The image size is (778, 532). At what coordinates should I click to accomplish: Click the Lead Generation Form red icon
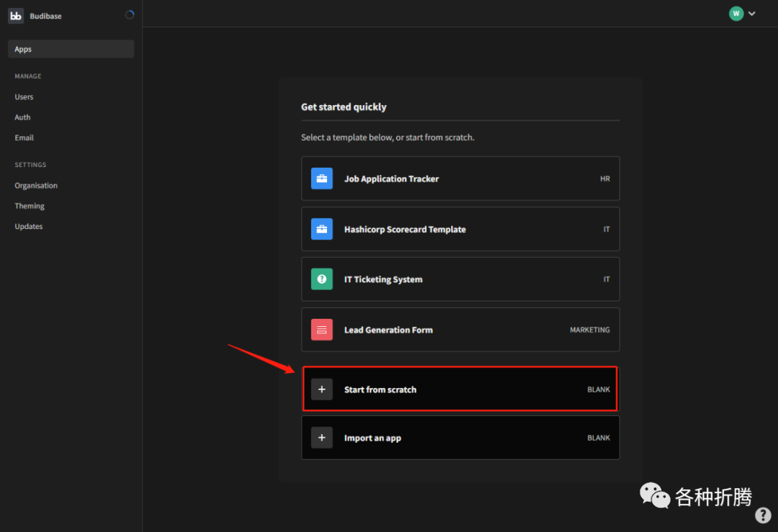tap(321, 330)
